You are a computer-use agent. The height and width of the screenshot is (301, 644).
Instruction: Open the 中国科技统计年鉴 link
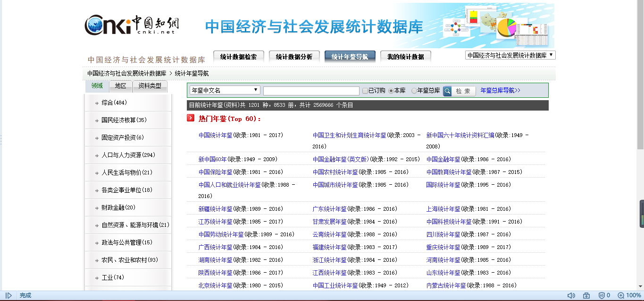pos(449,222)
